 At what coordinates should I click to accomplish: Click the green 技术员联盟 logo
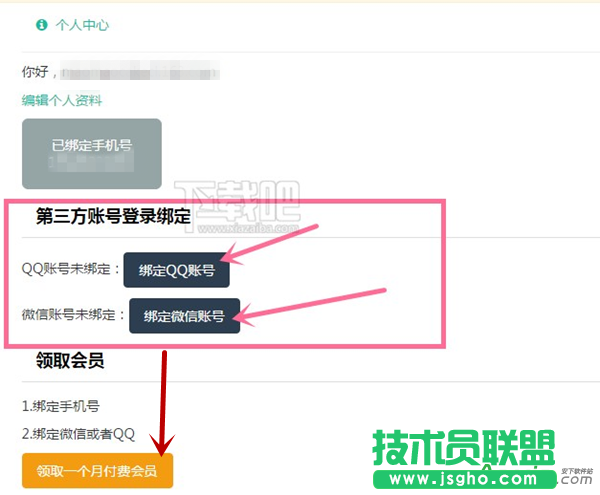pos(463,450)
